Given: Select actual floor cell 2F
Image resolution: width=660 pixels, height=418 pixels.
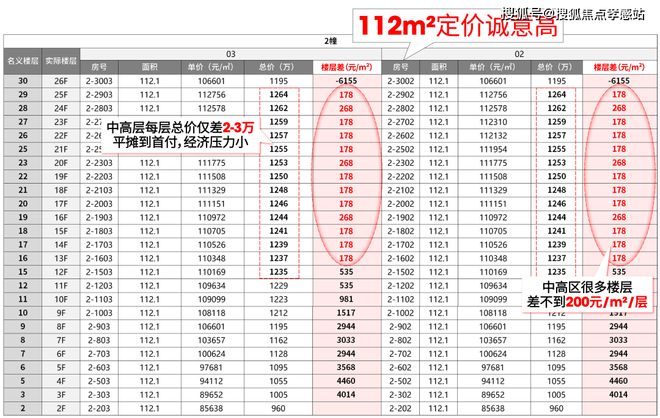Looking at the screenshot, I should (x=61, y=408).
